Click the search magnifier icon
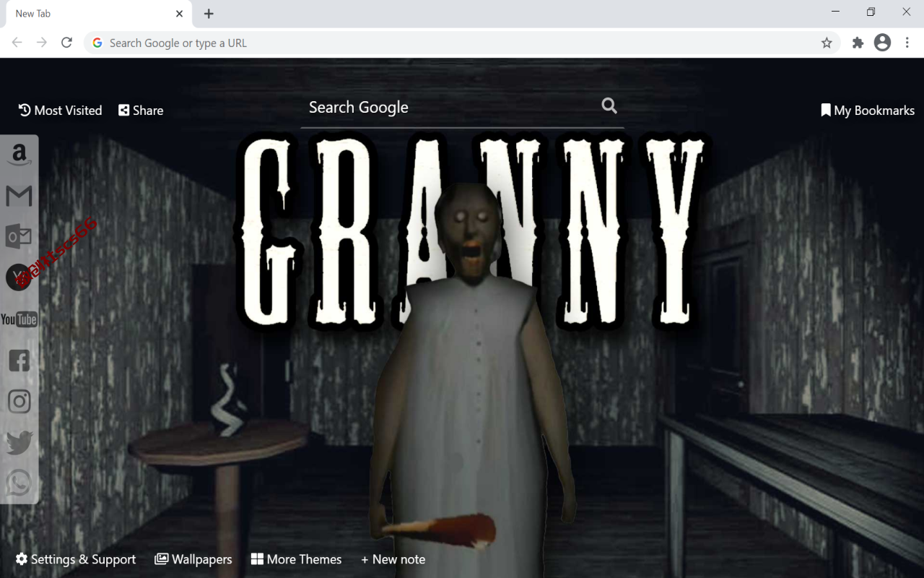924x578 pixels. click(609, 106)
